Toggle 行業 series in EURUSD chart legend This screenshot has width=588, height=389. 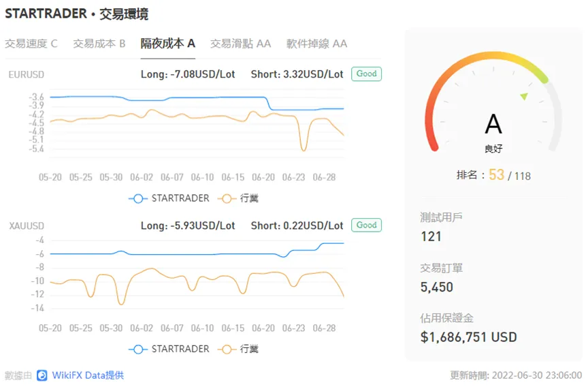click(x=238, y=198)
